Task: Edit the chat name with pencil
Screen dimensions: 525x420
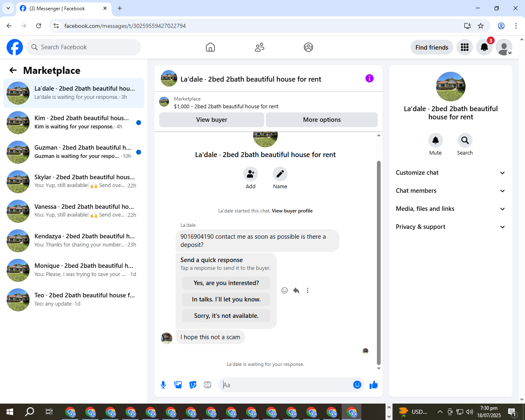Action: (x=280, y=174)
